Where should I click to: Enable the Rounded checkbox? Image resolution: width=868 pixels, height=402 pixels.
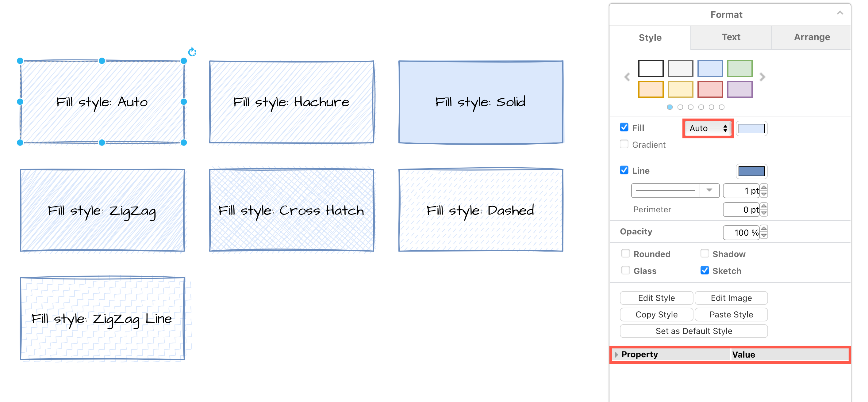pyautogui.click(x=624, y=254)
